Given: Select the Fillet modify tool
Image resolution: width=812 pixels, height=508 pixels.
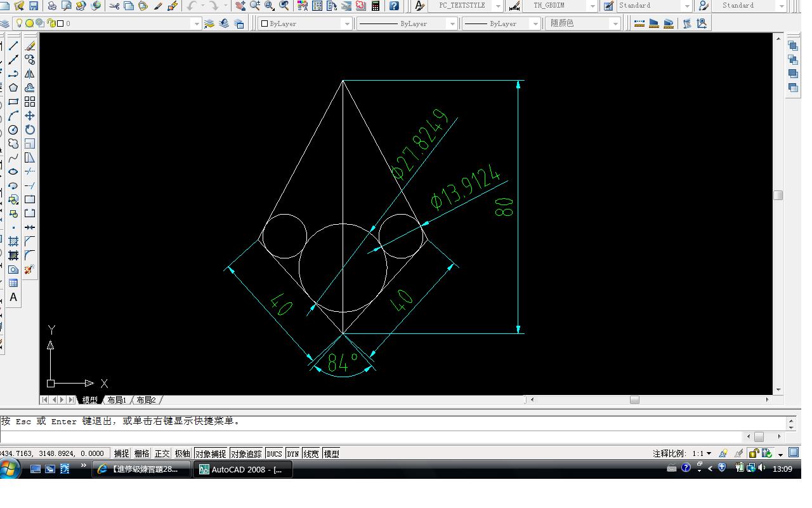Looking at the screenshot, I should (x=30, y=255).
